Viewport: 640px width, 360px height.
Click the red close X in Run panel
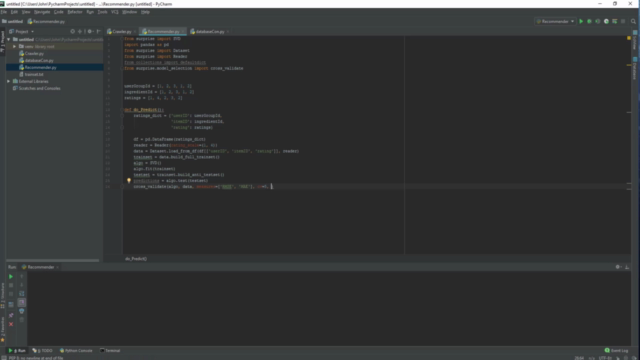point(11,324)
